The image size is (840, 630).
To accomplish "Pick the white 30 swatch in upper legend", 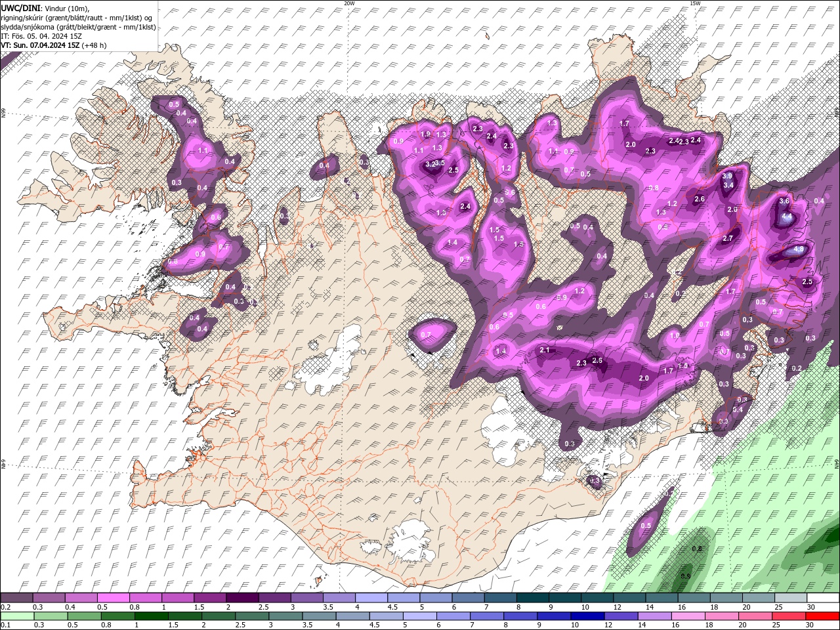I will click(x=824, y=598).
